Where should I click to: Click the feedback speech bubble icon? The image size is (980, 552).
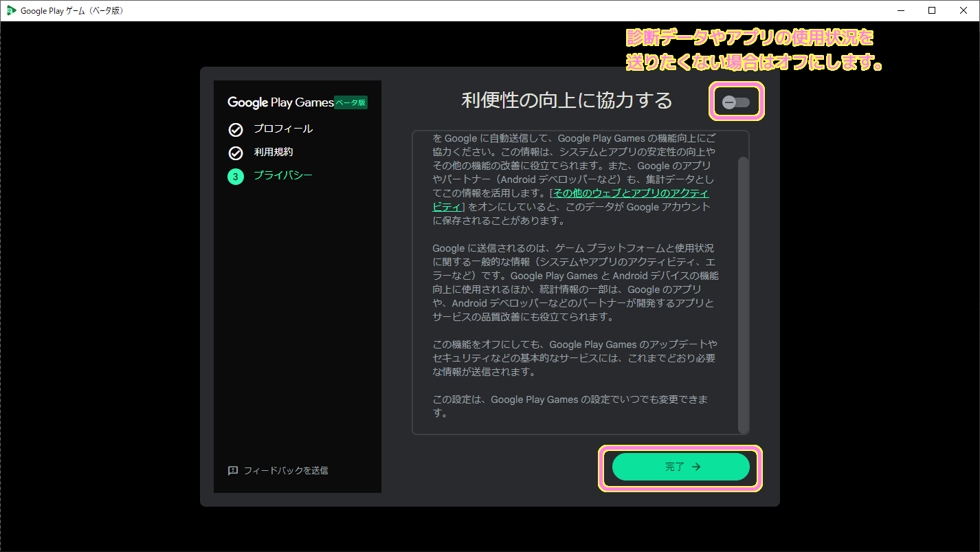[233, 471]
